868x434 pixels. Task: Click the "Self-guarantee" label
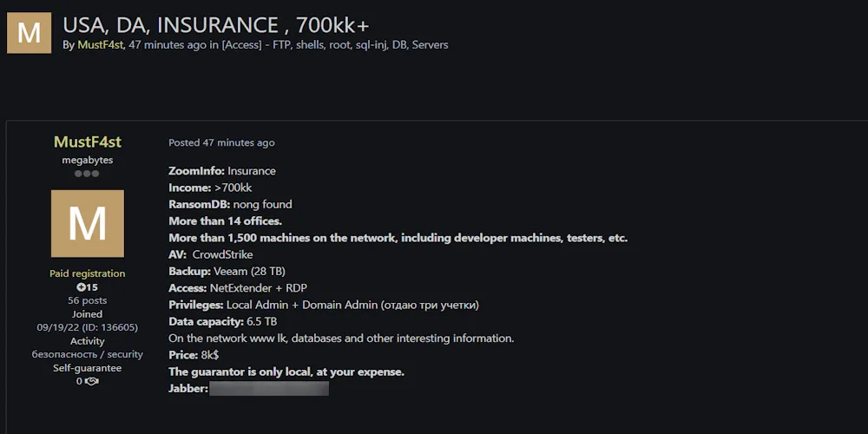point(87,368)
